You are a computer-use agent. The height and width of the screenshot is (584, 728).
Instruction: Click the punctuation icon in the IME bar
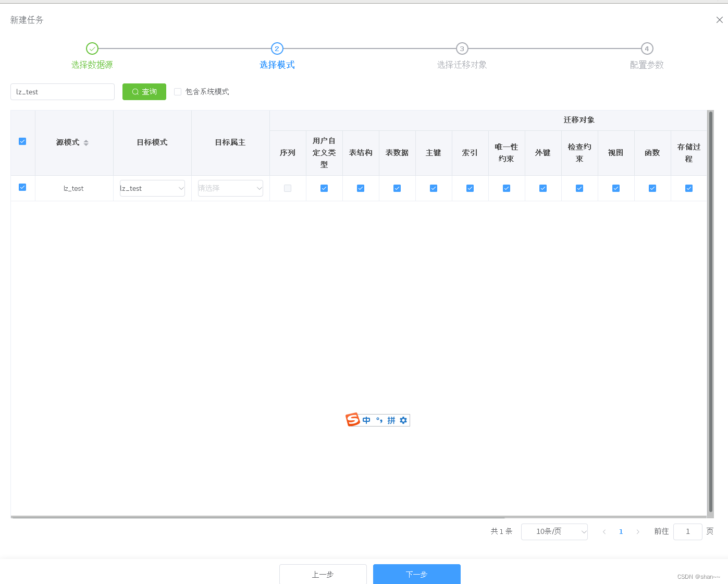coord(379,420)
